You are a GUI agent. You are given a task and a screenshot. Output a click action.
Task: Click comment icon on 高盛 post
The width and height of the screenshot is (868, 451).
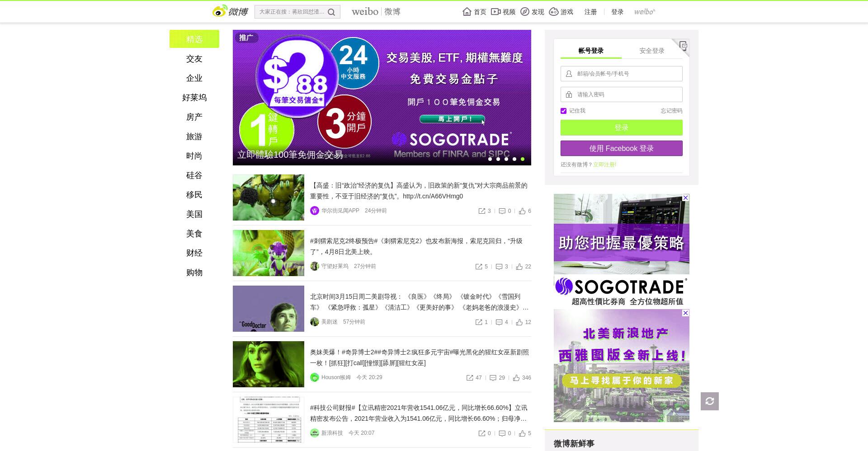point(502,211)
